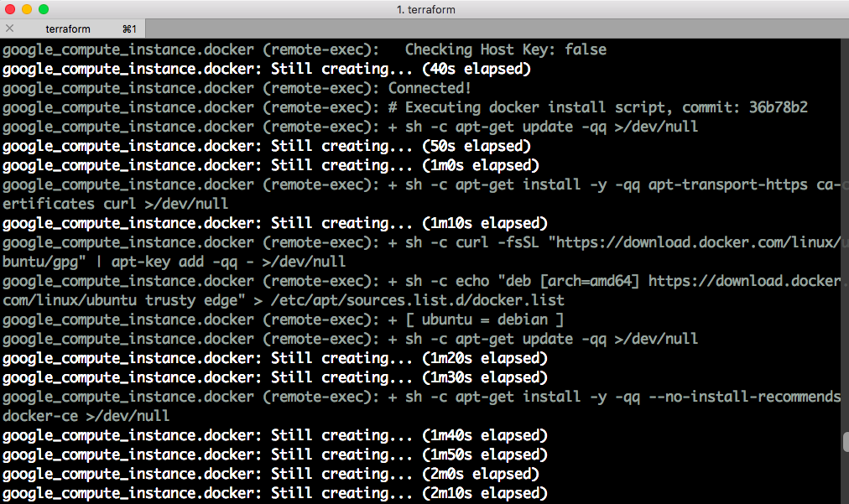Click 'Executing docker install script' text
849x504 pixels.
[x=535, y=107]
